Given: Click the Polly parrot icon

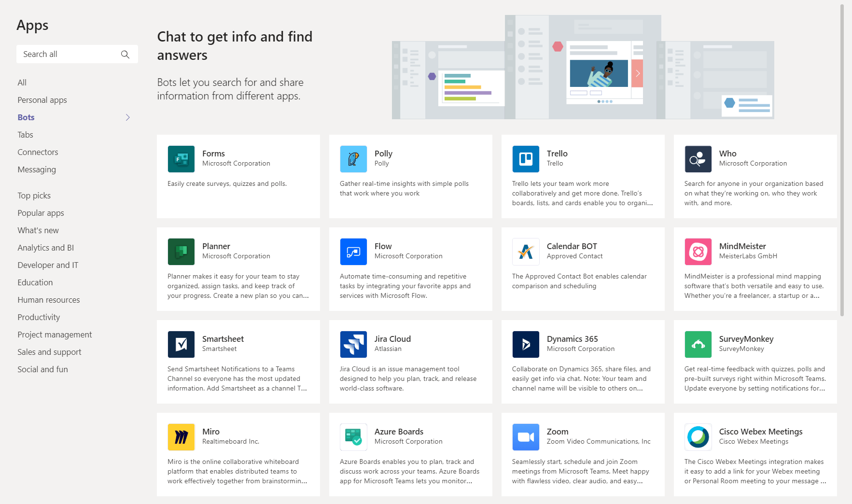Looking at the screenshot, I should pyautogui.click(x=353, y=159).
